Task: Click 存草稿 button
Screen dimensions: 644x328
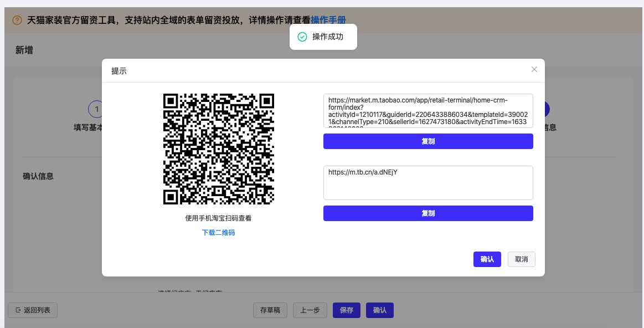Action: click(270, 310)
